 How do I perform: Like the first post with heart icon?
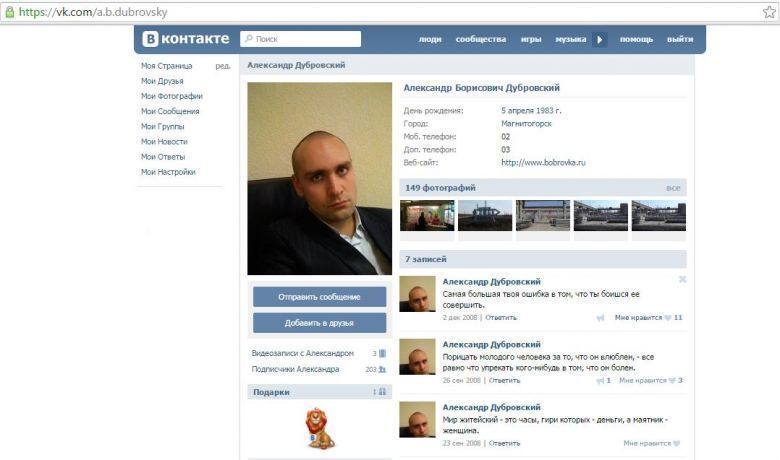(x=668, y=318)
